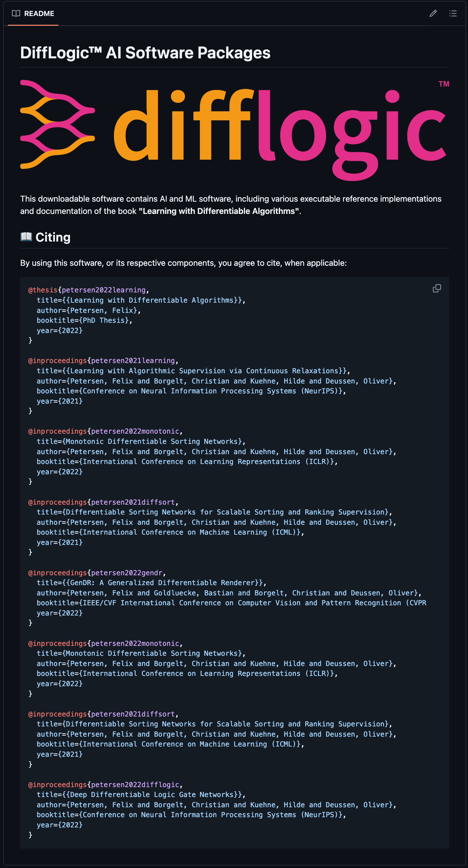Click the @thesis petersen2022learning entry key
Screen dimensions: 468x868
click(103, 290)
